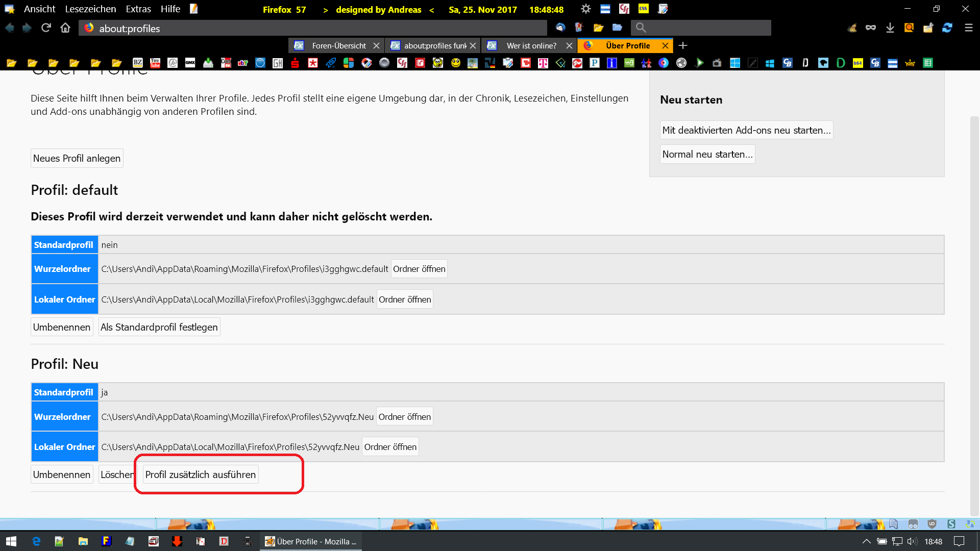Viewport: 980px width, 551px height.
Task: Show hidden system tray icons
Action: point(866,541)
